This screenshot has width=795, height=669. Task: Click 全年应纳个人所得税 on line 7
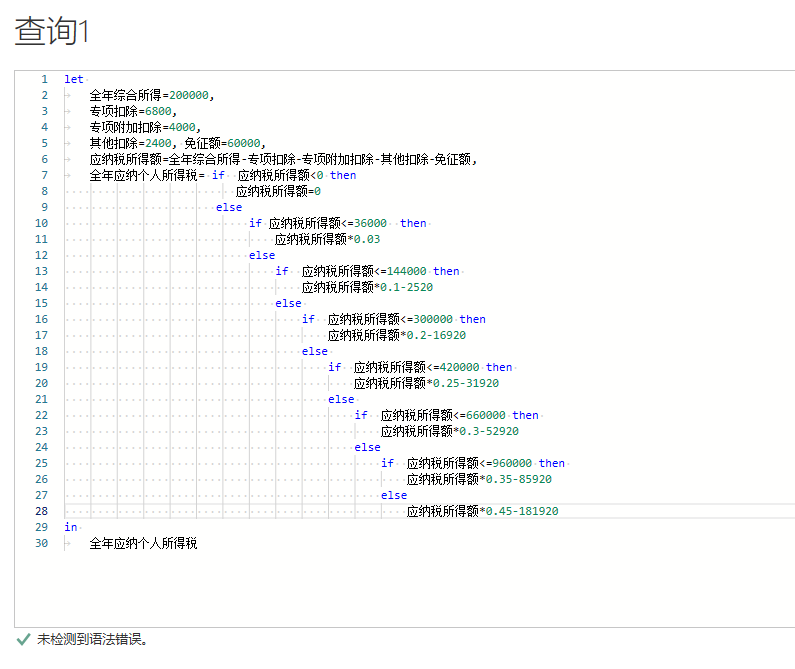(143, 175)
